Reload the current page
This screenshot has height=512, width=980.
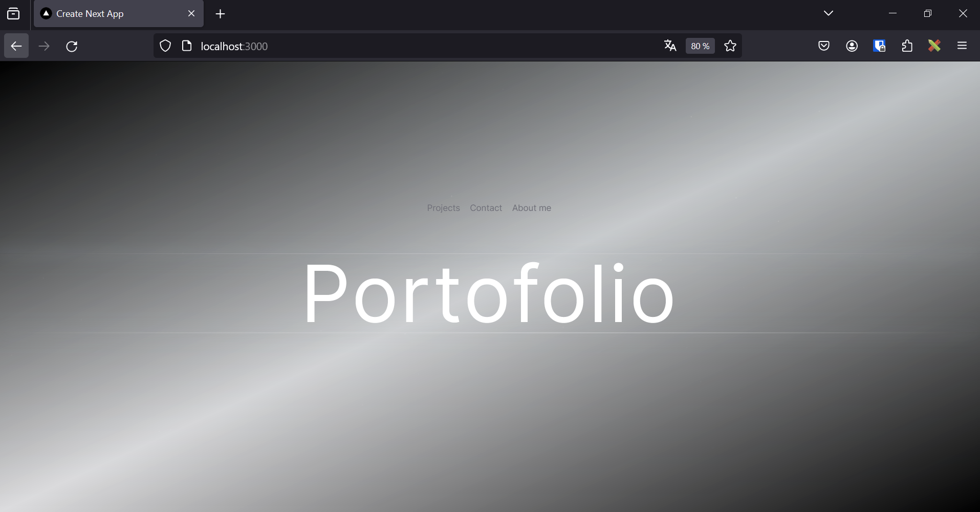pyautogui.click(x=72, y=46)
